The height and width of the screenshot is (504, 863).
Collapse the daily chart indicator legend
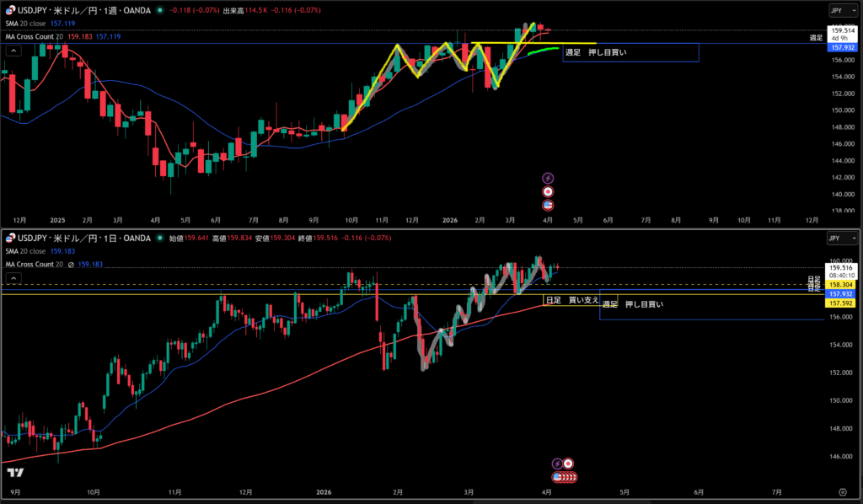tap(12, 277)
